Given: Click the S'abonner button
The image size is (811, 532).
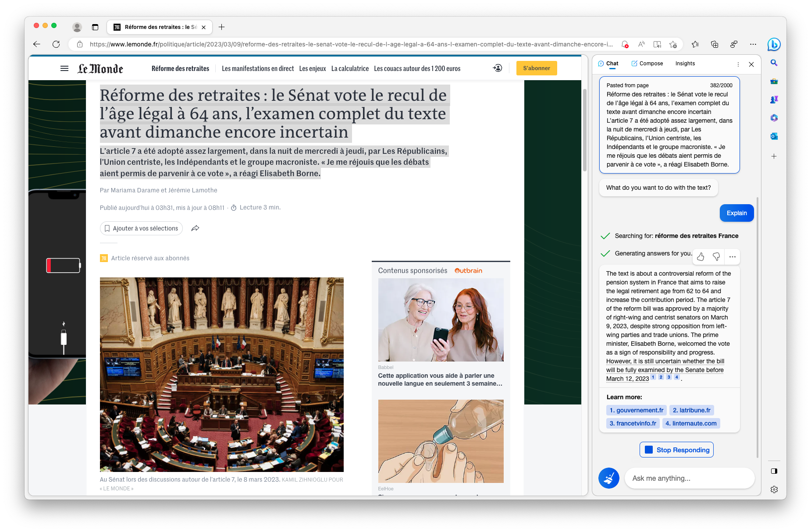Looking at the screenshot, I should pyautogui.click(x=537, y=68).
